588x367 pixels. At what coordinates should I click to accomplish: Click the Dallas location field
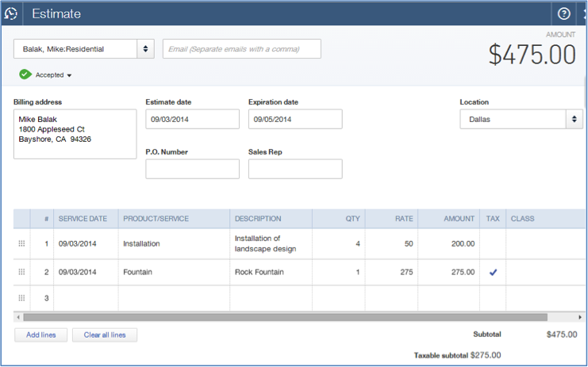point(513,119)
